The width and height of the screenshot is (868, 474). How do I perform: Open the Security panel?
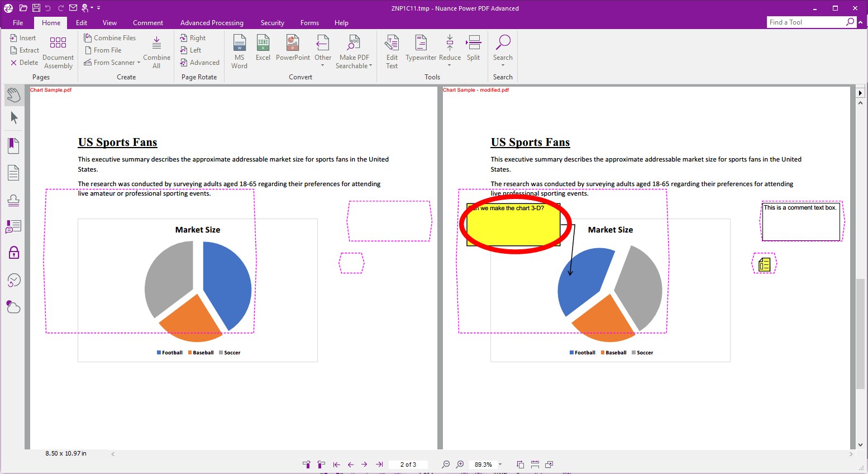point(14,253)
